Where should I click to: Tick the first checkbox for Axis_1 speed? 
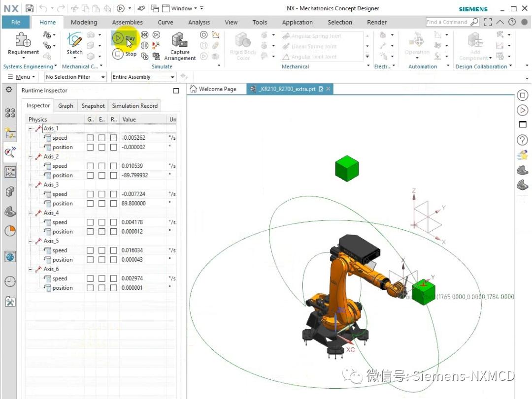click(90, 138)
